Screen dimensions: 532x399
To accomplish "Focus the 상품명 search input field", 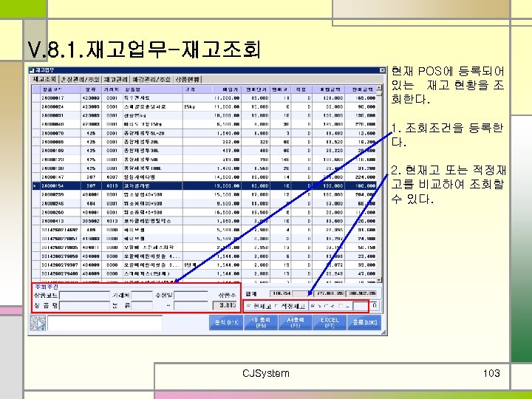I will (84, 306).
